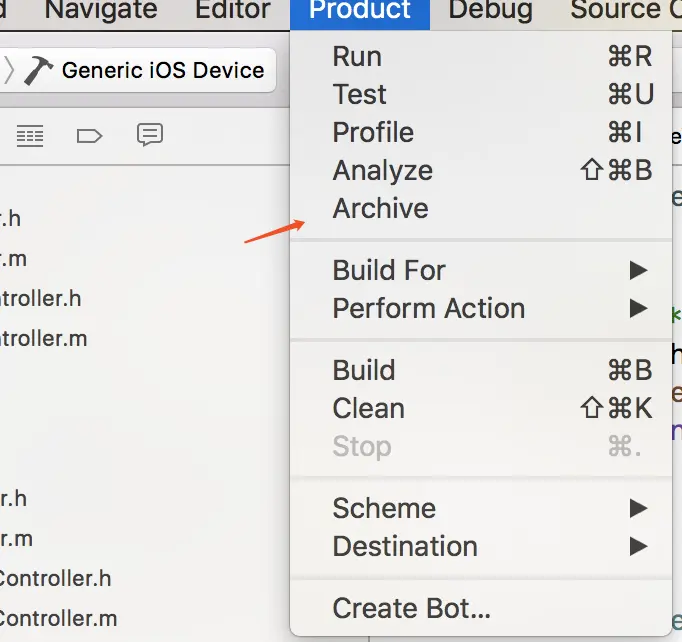Choose Profile in Product menu
Viewport: 682px width, 642px height.
coord(481,132)
